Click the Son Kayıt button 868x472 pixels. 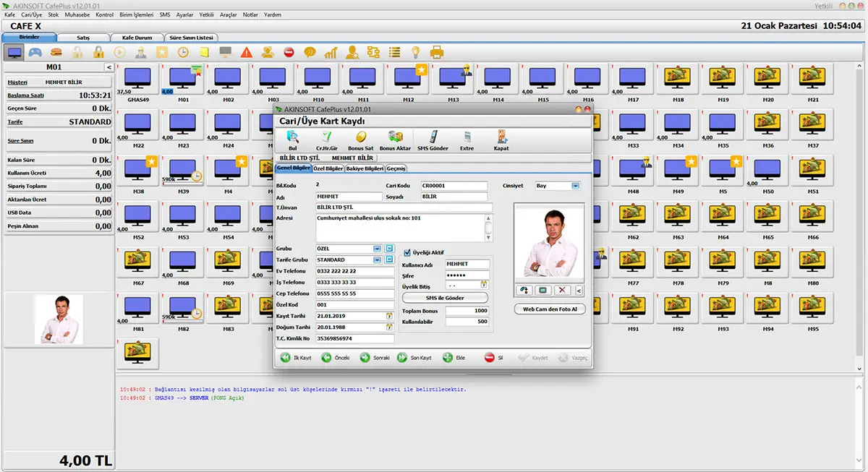point(414,358)
